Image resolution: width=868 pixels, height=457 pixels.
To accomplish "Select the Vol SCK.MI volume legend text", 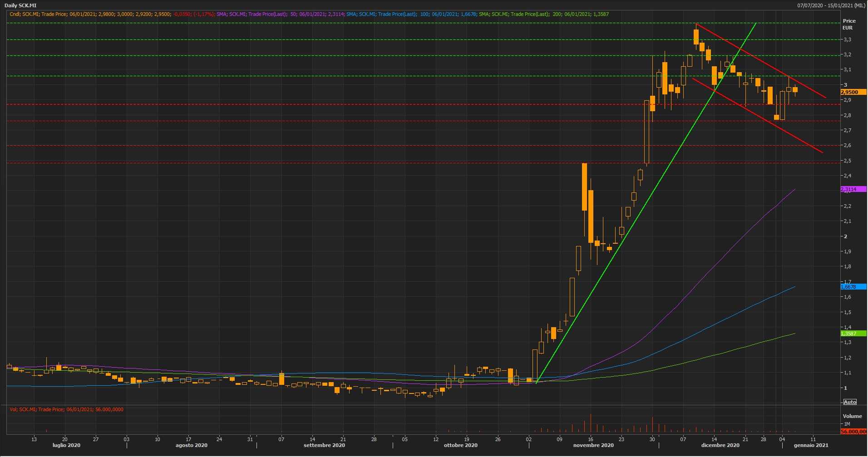I will click(66, 409).
